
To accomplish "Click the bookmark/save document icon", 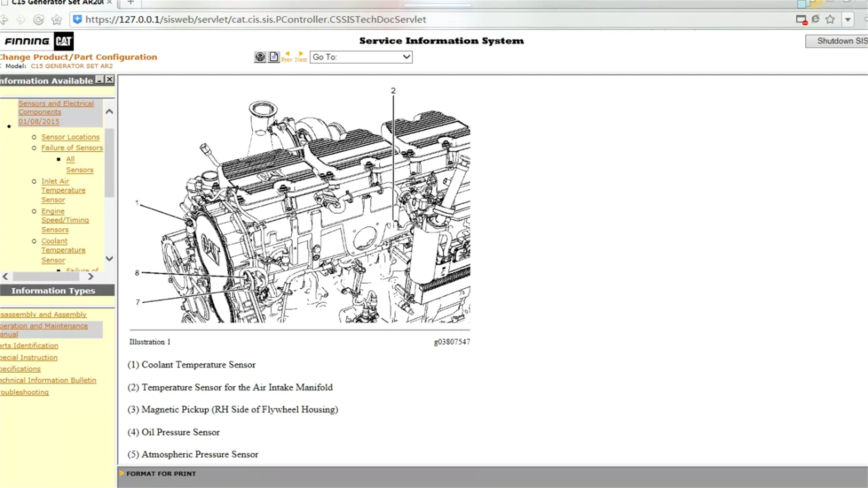I will pyautogui.click(x=274, y=56).
